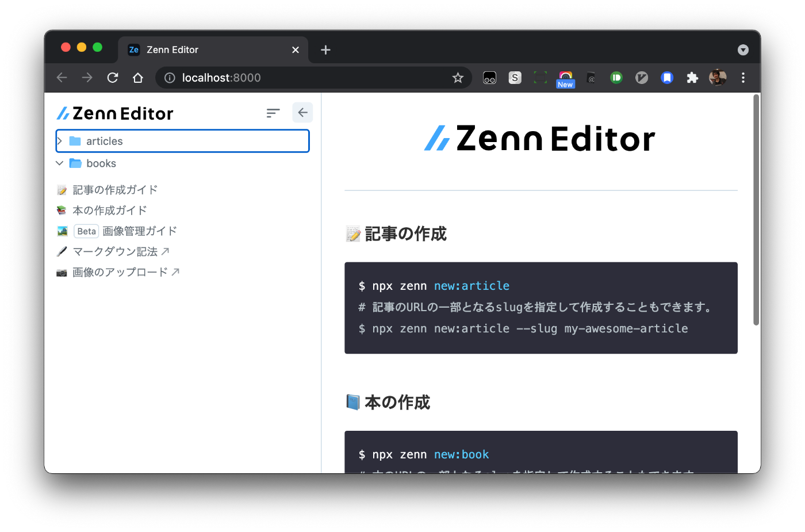The height and width of the screenshot is (532, 805).
Task: Click the '--slug my-awesome-article' command line
Action: pyautogui.click(x=523, y=328)
